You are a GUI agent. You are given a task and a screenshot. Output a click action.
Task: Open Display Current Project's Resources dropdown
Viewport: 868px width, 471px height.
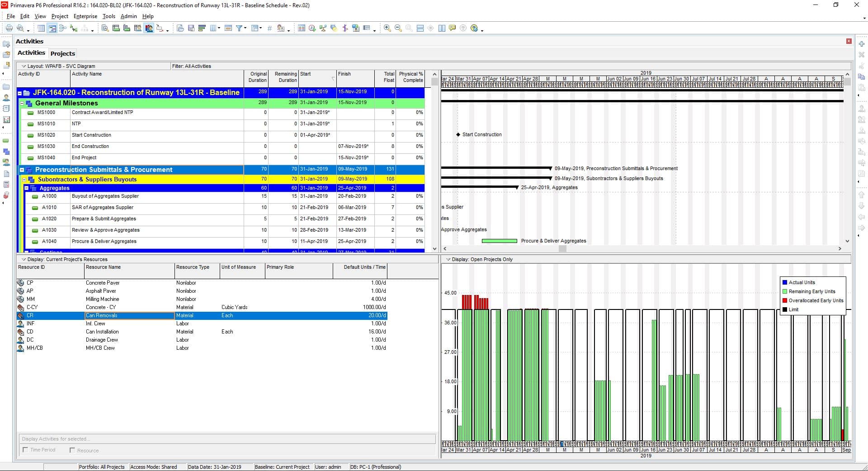[24, 259]
